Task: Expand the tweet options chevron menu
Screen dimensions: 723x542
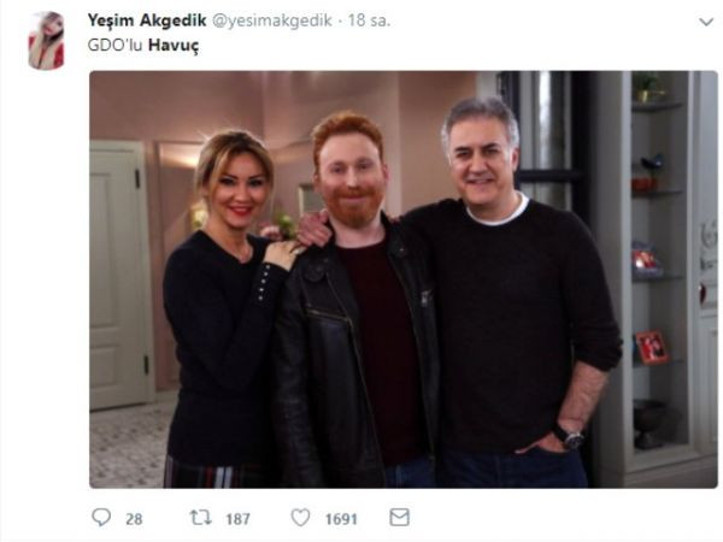Action: [706, 22]
